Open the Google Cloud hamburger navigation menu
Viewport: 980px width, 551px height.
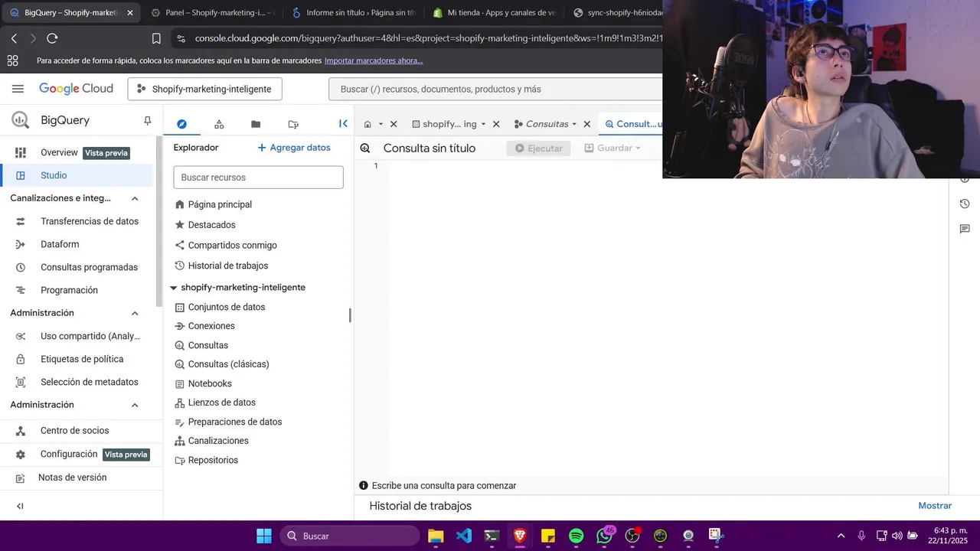click(18, 89)
